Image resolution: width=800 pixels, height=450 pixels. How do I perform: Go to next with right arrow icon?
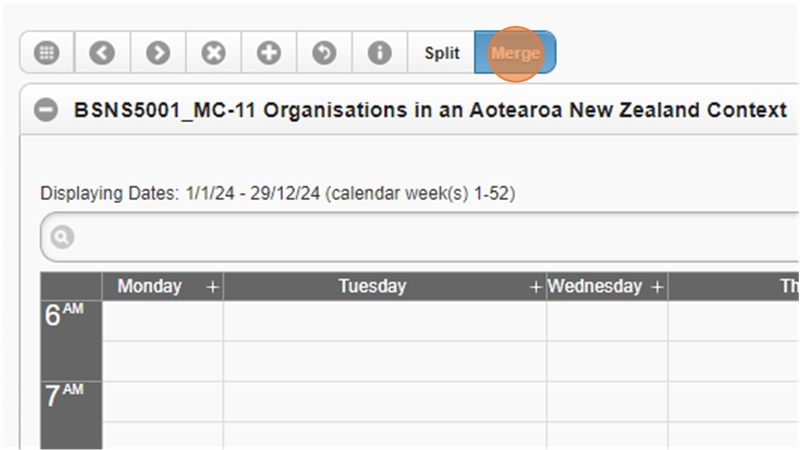pos(158,53)
